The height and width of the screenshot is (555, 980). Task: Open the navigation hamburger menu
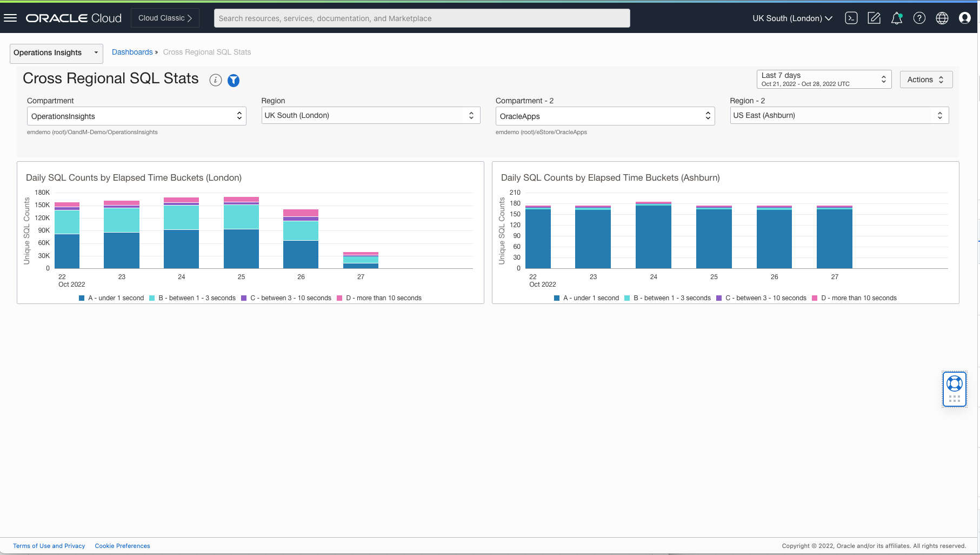[11, 17]
